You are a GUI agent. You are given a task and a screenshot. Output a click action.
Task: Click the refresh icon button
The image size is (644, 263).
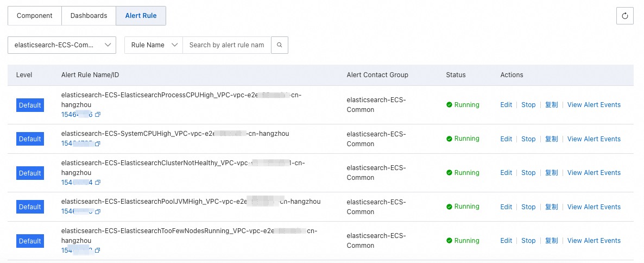pos(625,16)
